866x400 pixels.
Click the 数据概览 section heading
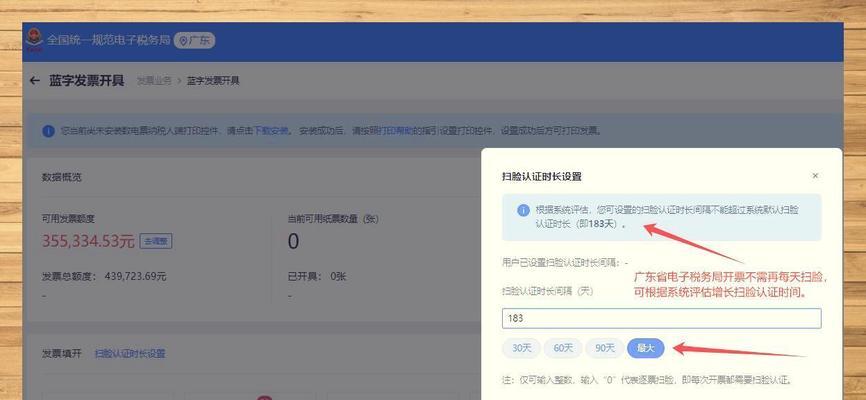[62, 177]
